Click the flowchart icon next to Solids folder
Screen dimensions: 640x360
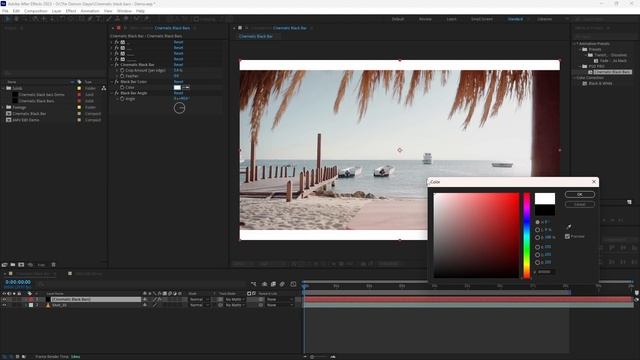point(104,88)
